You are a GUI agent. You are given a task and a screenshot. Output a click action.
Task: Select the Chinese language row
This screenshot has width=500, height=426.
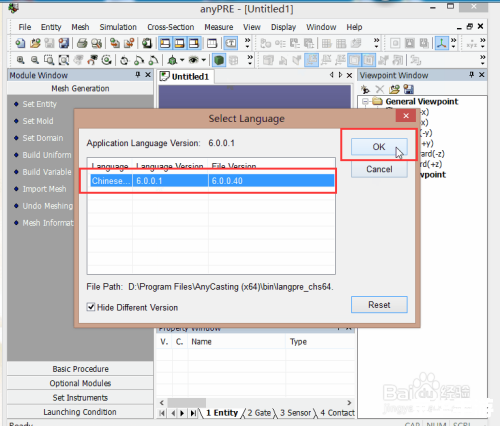tap(212, 181)
